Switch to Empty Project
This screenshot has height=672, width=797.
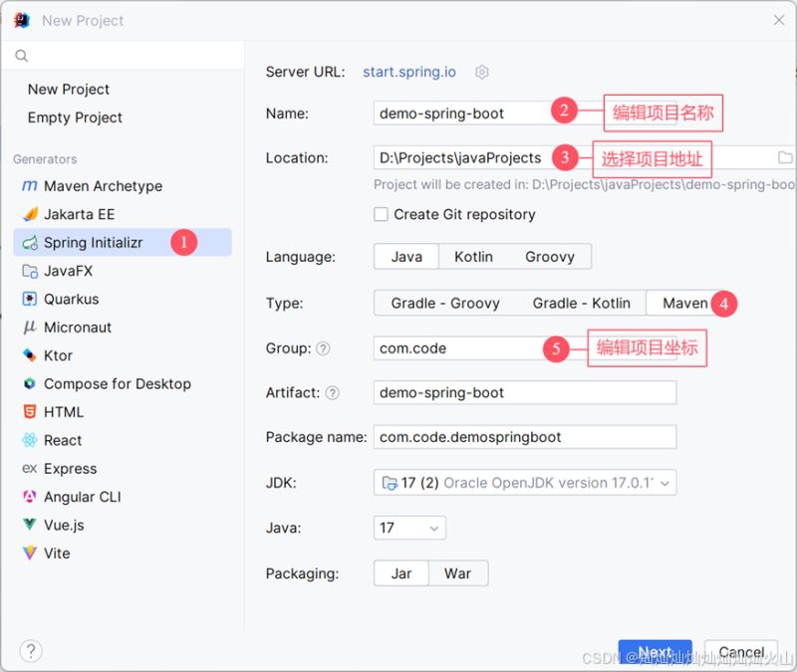75,117
